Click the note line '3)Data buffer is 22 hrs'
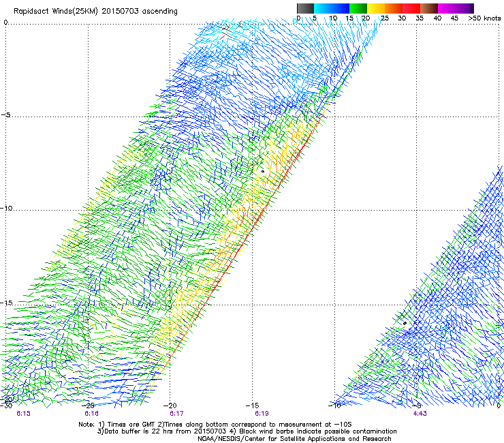 tap(247, 431)
